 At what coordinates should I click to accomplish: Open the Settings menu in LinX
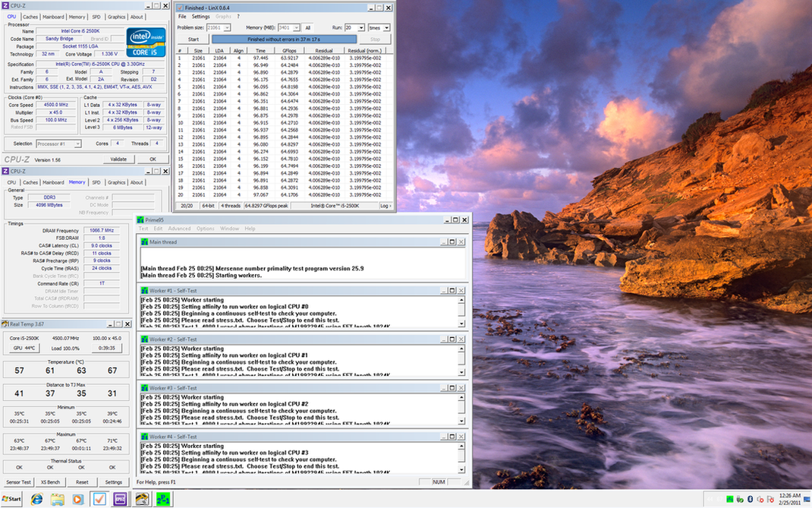[200, 16]
